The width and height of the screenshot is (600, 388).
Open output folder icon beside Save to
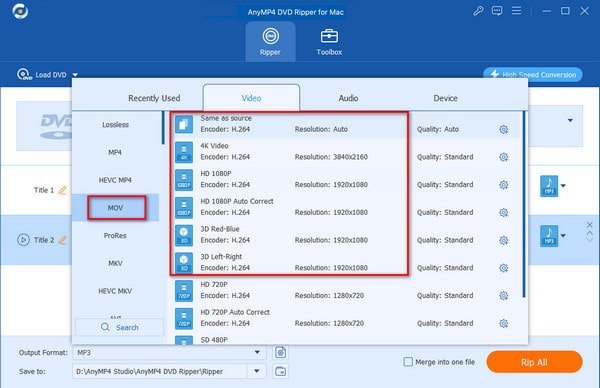click(x=280, y=371)
